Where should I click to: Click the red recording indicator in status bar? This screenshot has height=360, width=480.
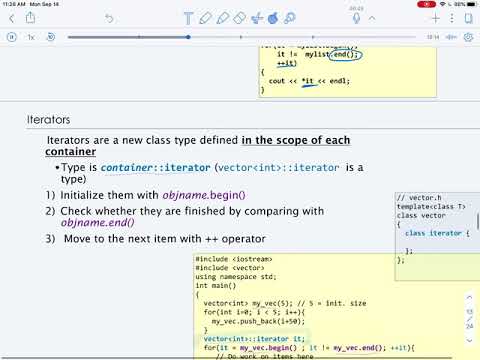pyautogui.click(x=426, y=4)
